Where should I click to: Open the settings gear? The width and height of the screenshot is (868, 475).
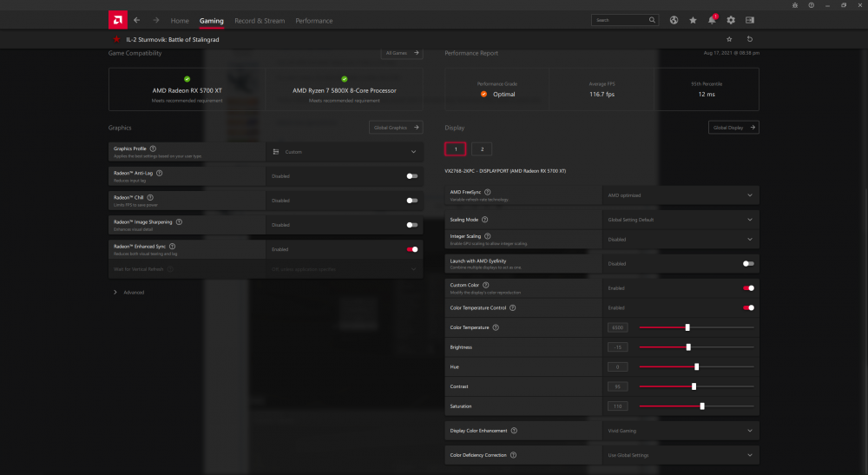731,20
